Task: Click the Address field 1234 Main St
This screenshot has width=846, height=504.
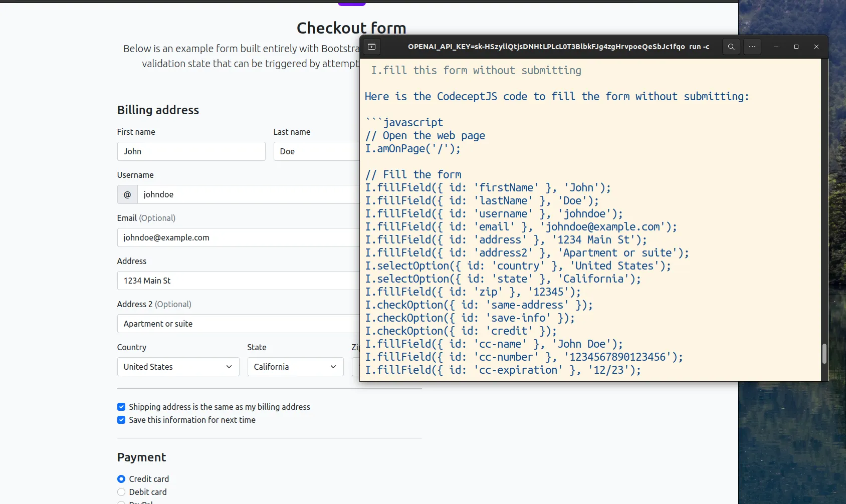Action: coord(238,281)
